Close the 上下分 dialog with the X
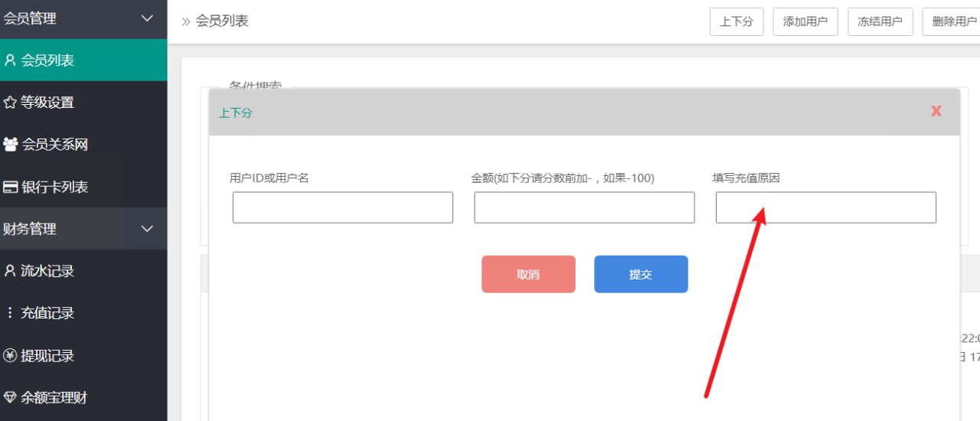This screenshot has height=421, width=980. 936,111
